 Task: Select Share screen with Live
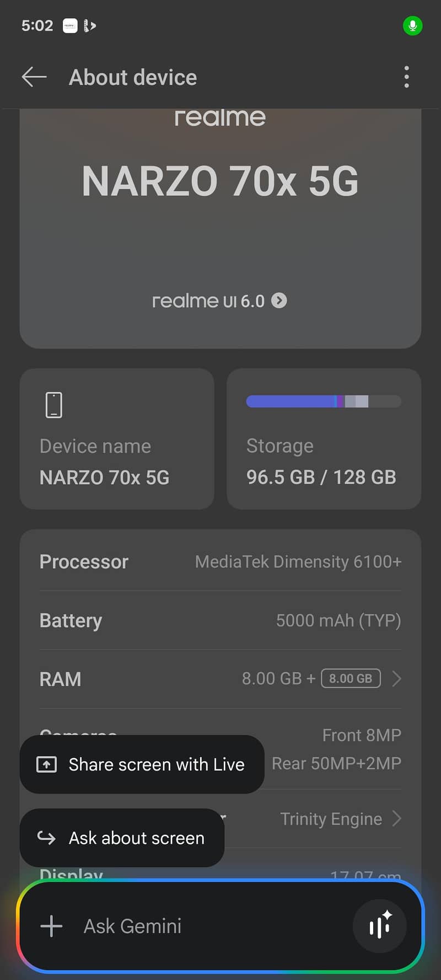click(156, 764)
